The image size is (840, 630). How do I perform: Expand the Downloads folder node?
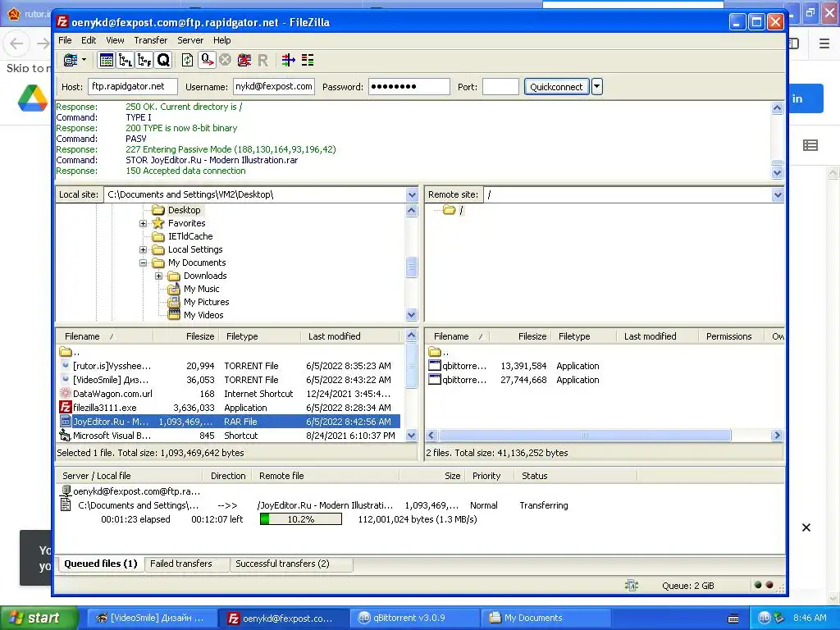[158, 276]
